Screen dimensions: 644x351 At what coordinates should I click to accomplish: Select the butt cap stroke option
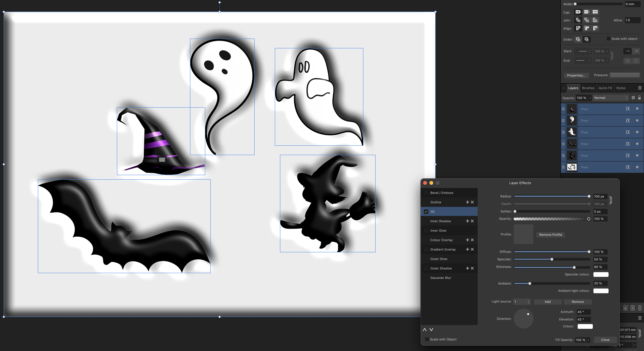586,12
